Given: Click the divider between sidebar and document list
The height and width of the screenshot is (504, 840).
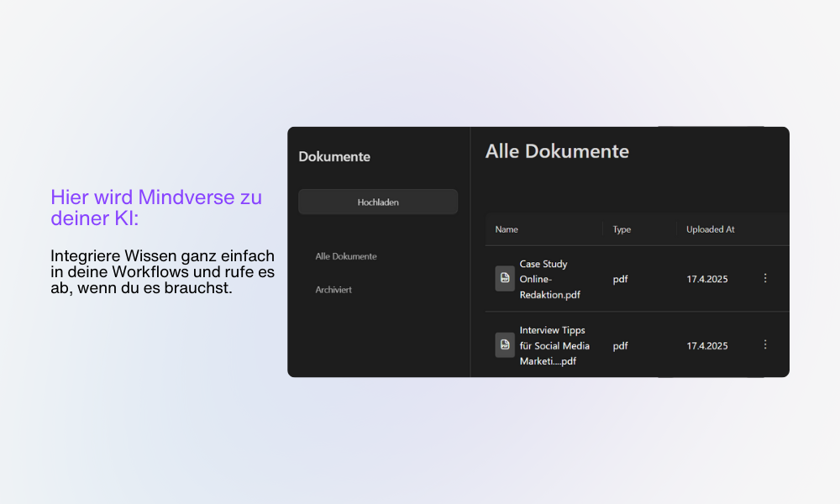Looking at the screenshot, I should (470, 252).
